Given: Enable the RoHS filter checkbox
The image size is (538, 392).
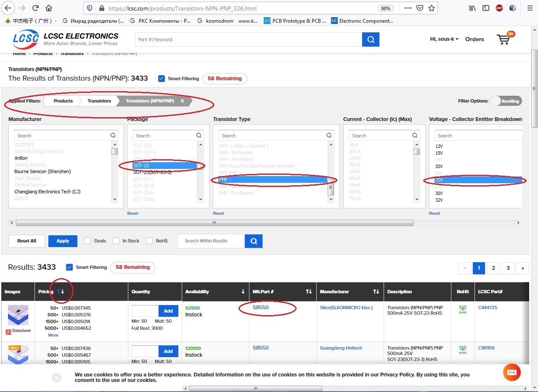Looking at the screenshot, I should tap(149, 241).
